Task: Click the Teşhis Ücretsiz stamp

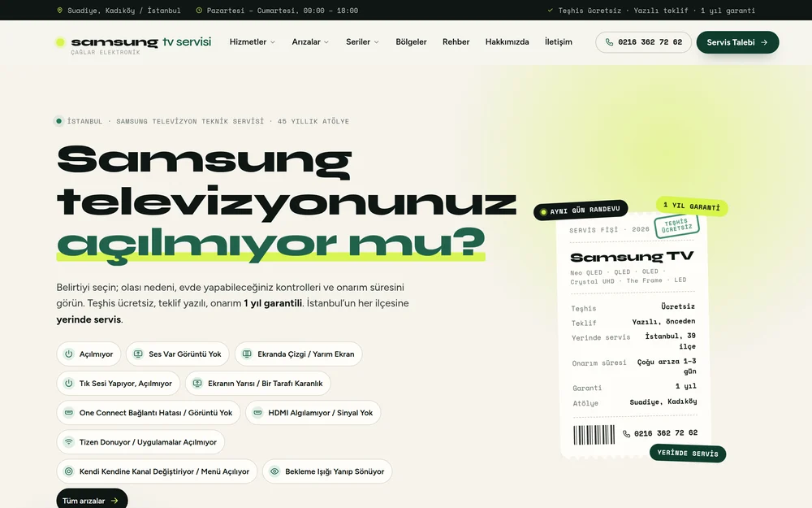Action: [x=677, y=226]
